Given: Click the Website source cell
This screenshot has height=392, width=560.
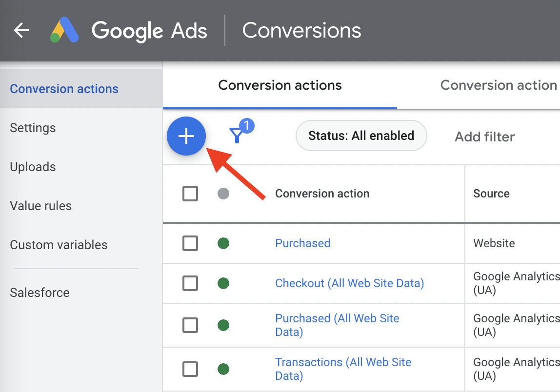Looking at the screenshot, I should click(494, 243).
